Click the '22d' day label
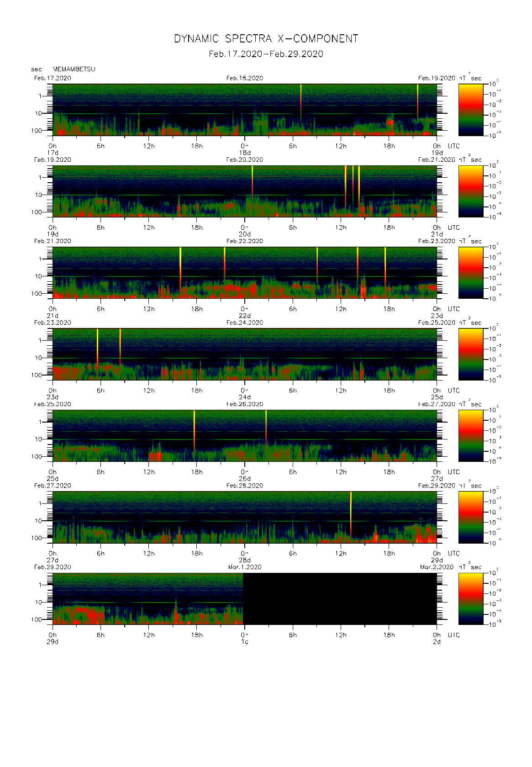 [245, 316]
